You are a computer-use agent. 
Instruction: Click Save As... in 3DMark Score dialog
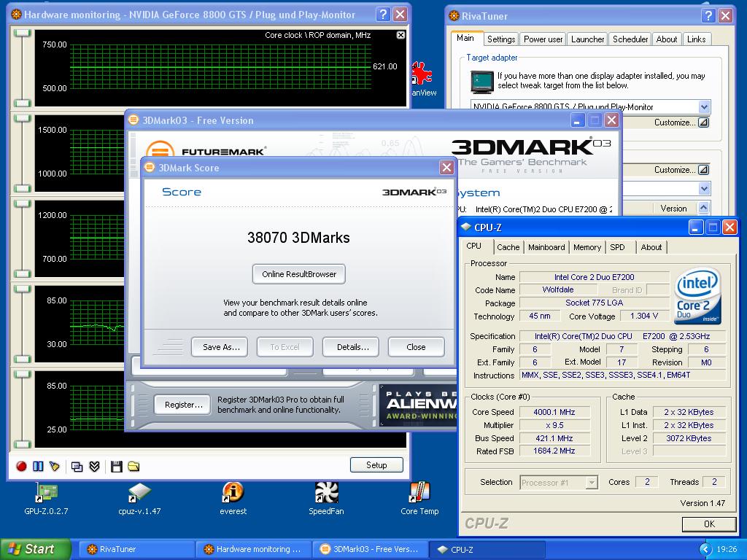click(221, 347)
